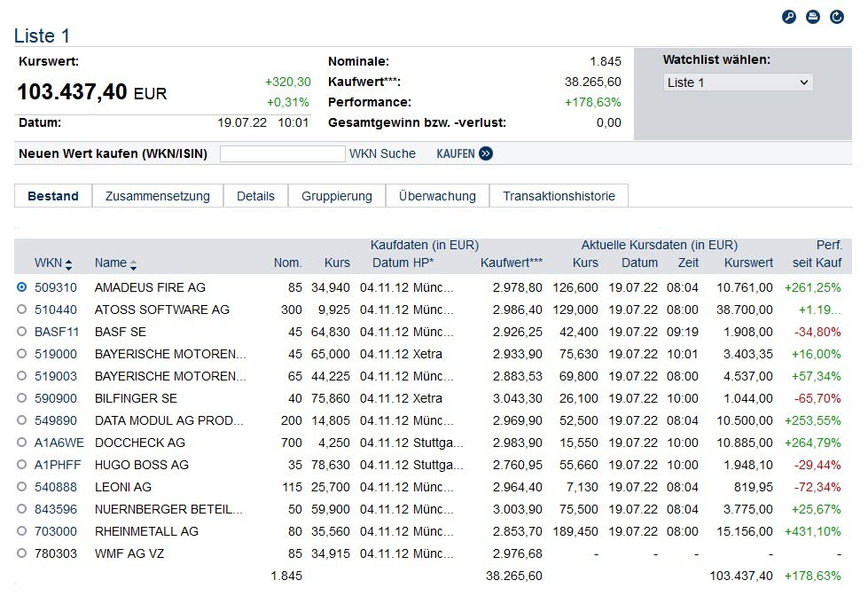This screenshot has height=596, width=868.
Task: Sort the table by Name arrows
Action: (x=134, y=263)
